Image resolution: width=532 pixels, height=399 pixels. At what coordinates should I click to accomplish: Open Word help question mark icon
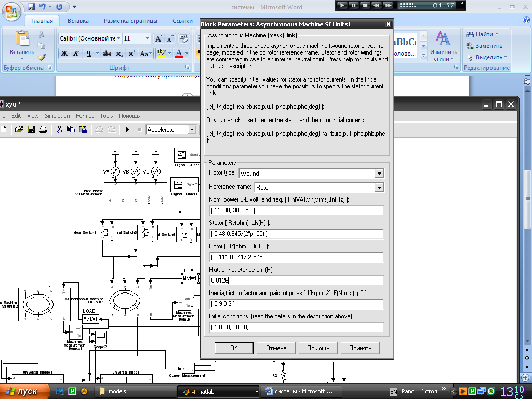526,20
